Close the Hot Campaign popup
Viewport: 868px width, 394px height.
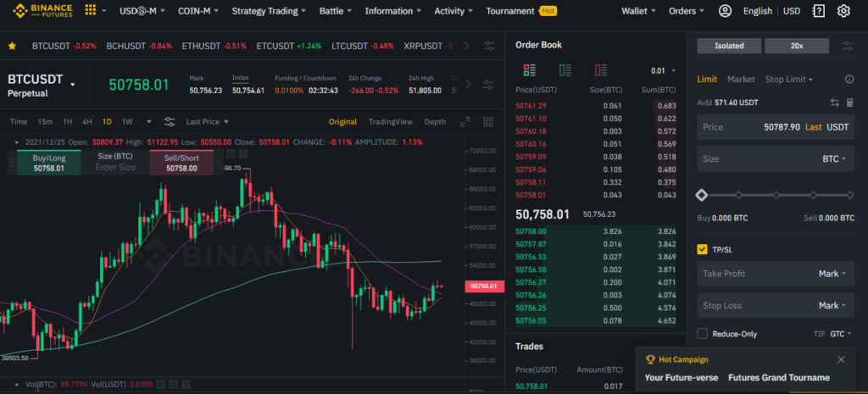(841, 360)
